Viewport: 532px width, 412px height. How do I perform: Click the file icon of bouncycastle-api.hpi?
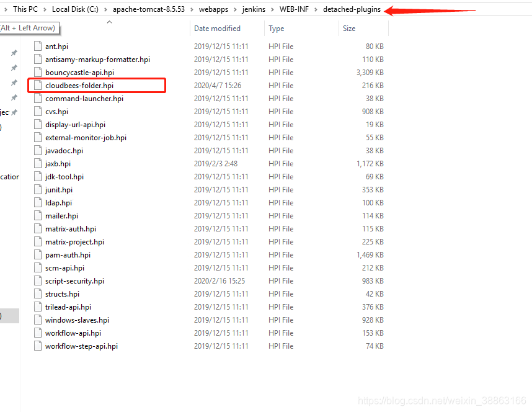38,73
